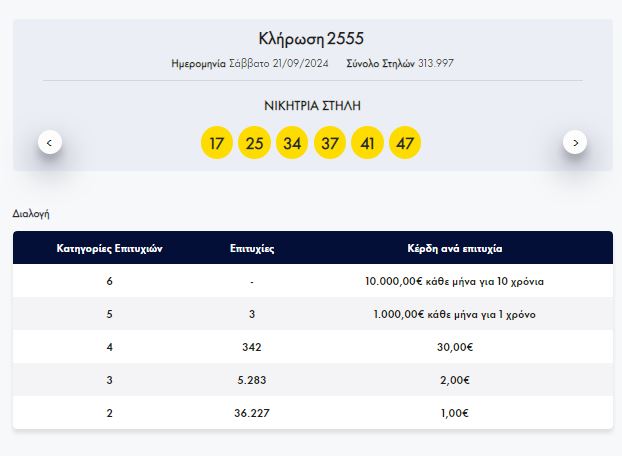Click the winning number 34 ball
The image size is (622, 456).
coord(292,143)
